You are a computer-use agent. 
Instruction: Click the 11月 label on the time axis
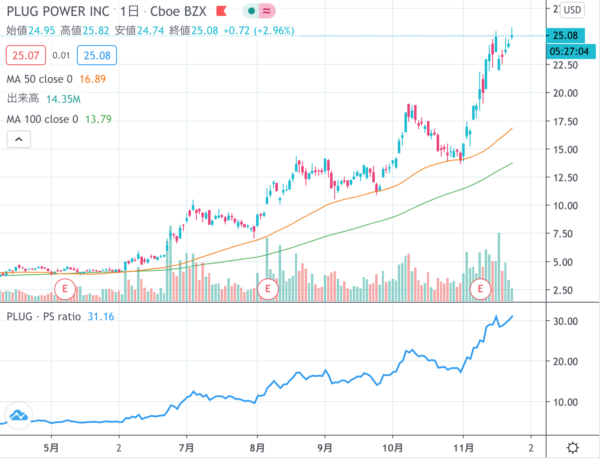point(463,448)
